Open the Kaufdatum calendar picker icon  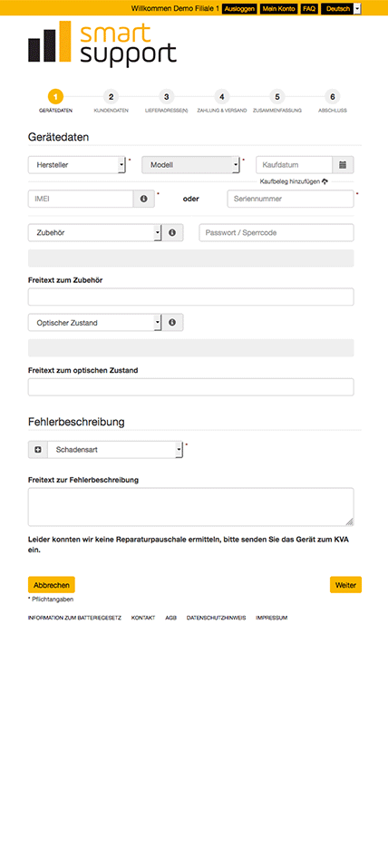point(343,164)
